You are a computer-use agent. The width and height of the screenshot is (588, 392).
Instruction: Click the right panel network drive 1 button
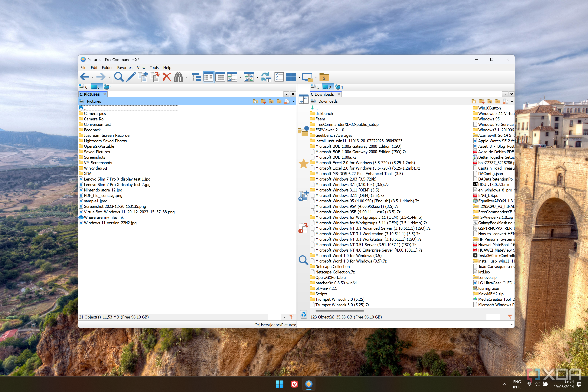339,87
